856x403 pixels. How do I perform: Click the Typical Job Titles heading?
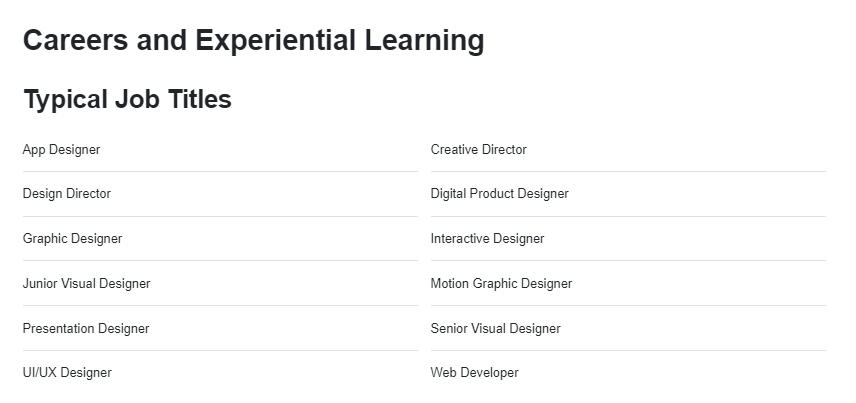pos(128,100)
